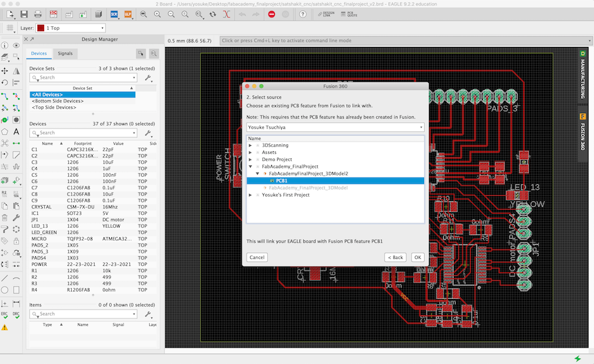Click the red Stop command icon
594x364 pixels.
271,14
